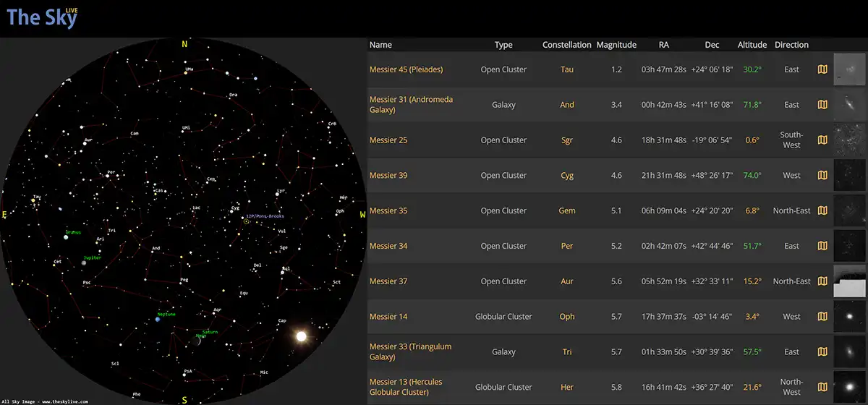868x405 pixels.
Task: Open the sky map icon for Messier 45 row
Action: [822, 69]
